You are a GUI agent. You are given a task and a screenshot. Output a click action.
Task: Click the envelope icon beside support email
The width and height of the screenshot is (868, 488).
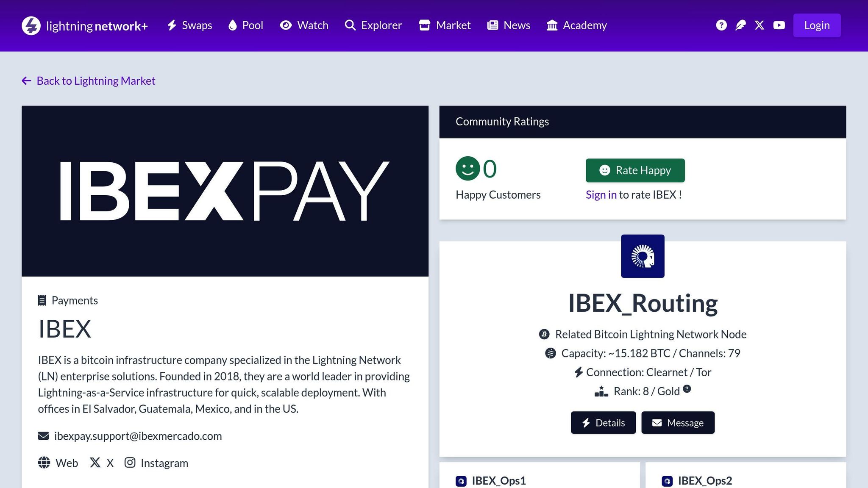(x=43, y=436)
